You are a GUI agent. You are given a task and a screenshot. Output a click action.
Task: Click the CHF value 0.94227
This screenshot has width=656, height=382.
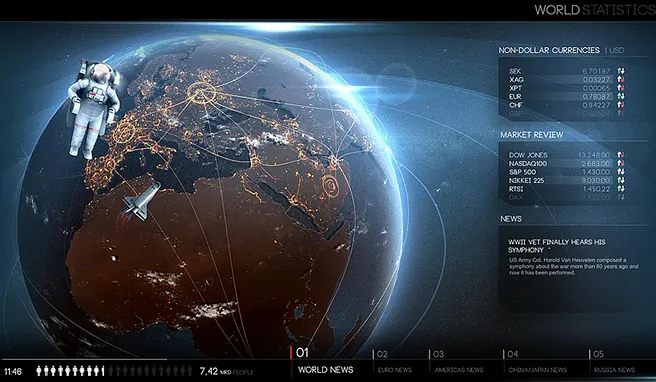[596, 105]
